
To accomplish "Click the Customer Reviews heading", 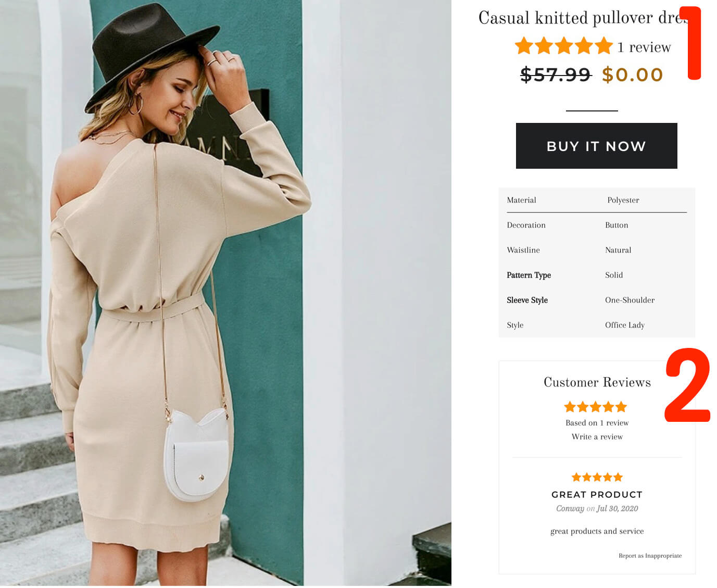I will [x=597, y=382].
